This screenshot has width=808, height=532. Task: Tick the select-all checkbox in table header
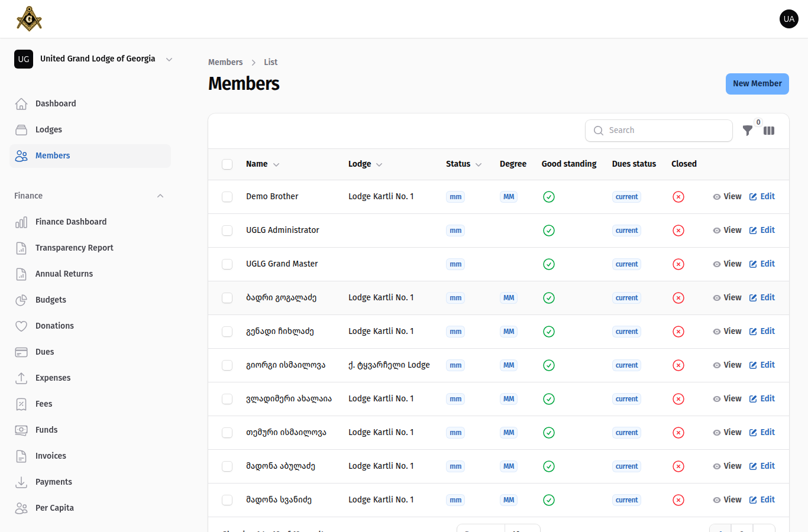tap(227, 164)
